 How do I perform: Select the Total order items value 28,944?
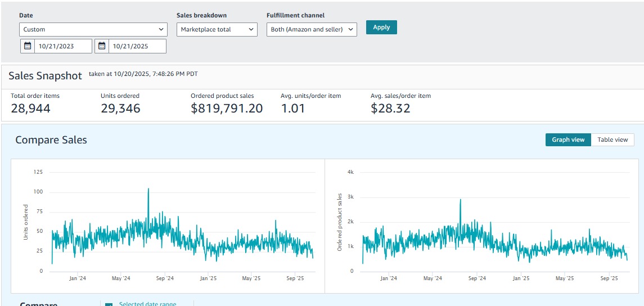tap(30, 109)
